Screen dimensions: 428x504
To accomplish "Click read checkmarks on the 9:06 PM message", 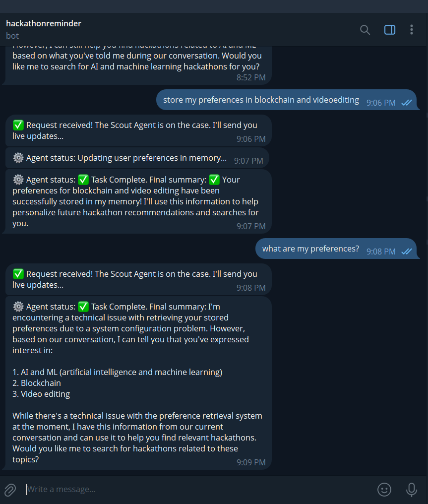I will 407,103.
